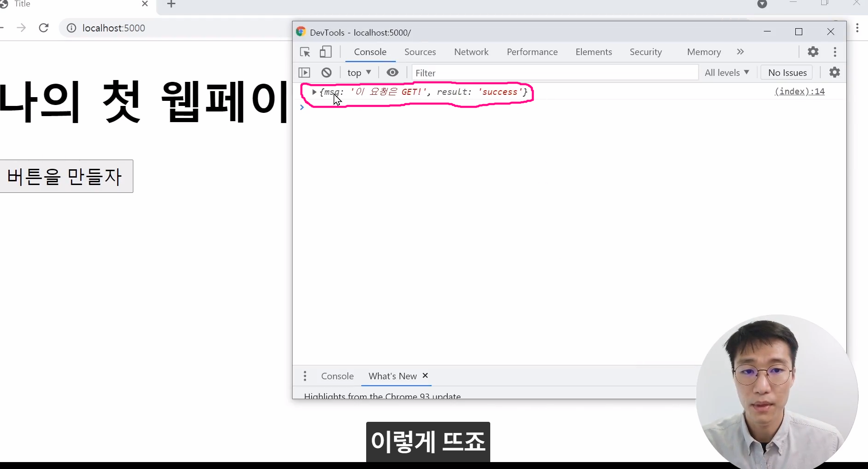Go forward in browser history
Image resolution: width=868 pixels, height=469 pixels.
21,28
